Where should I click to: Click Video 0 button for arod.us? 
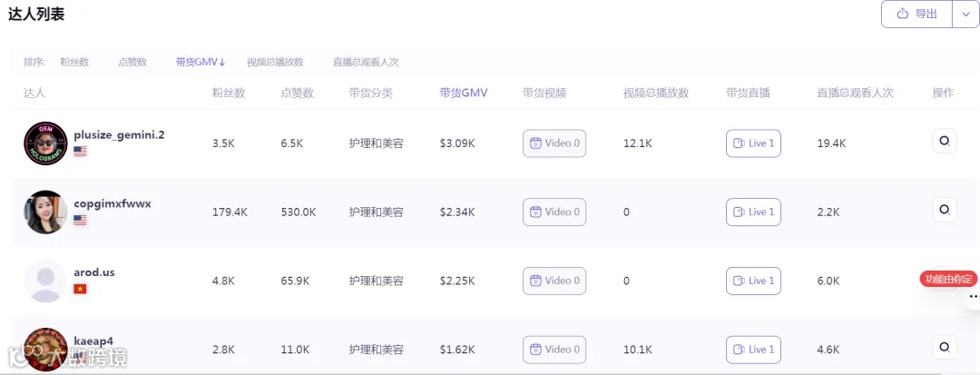pos(554,281)
